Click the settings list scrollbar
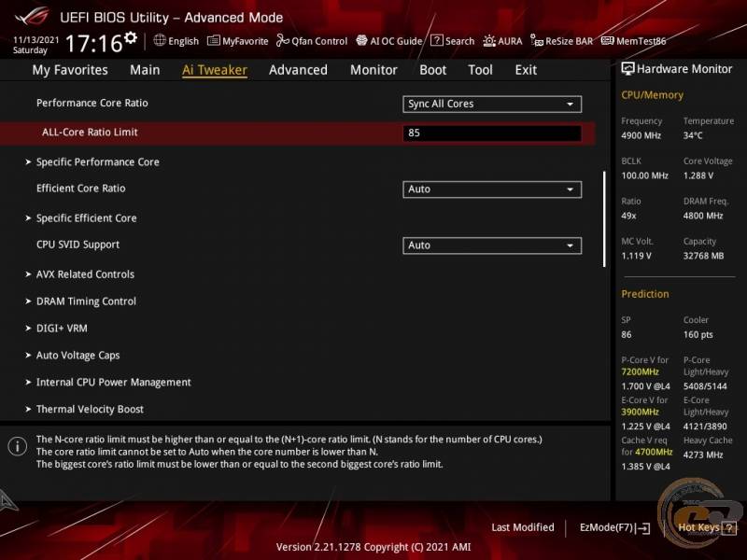The image size is (747, 560). 604,219
